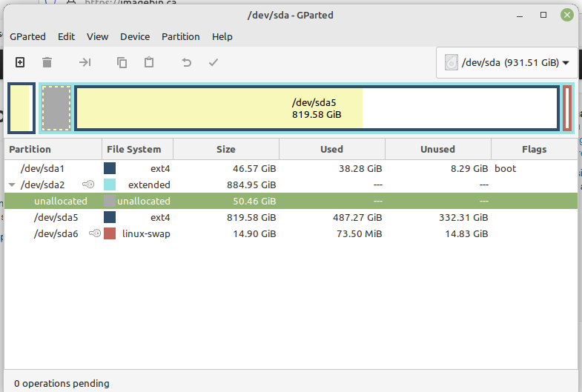Image resolution: width=582 pixels, height=392 pixels.
Task: Click the 73.50 MiB used value
Action: 359,234
